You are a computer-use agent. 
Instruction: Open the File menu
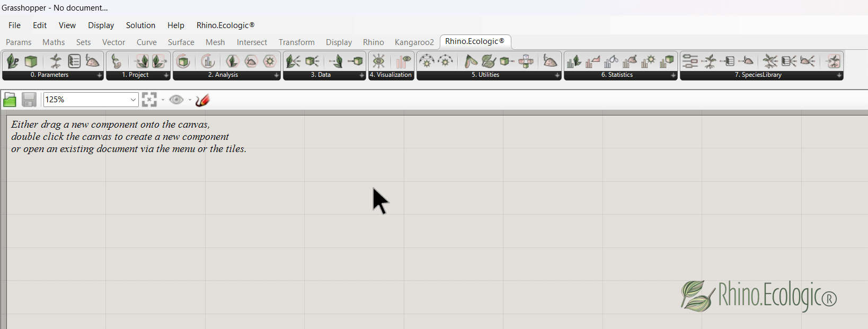pos(15,25)
